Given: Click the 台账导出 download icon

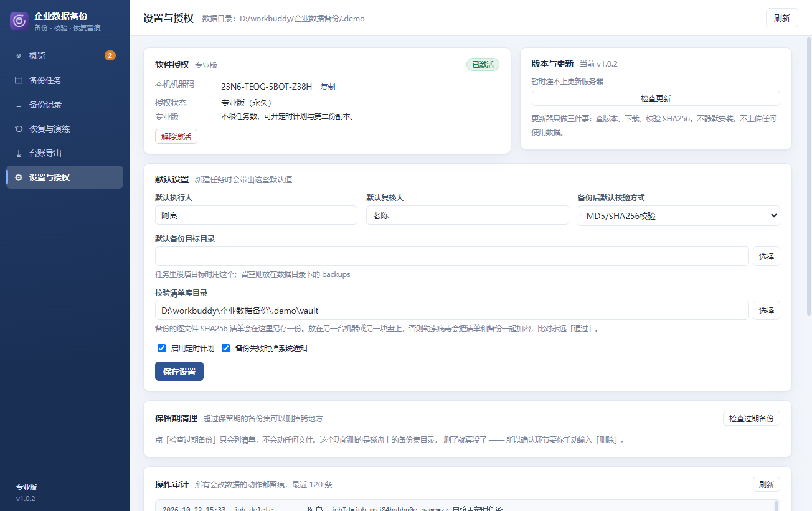Looking at the screenshot, I should [x=19, y=153].
